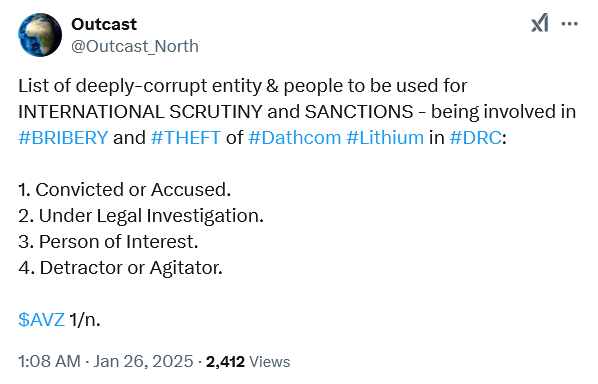Click the Convicted or Accused line
598x384 pixels.
point(124,190)
